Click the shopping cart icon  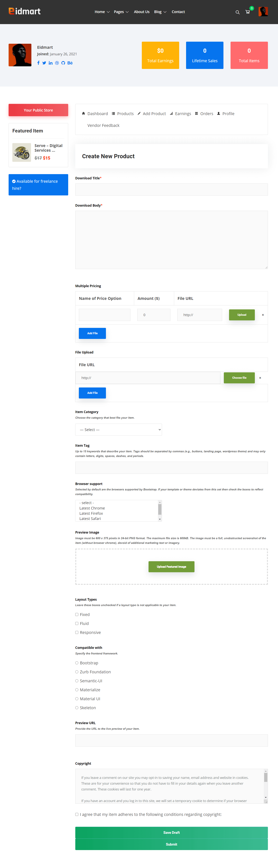248,12
